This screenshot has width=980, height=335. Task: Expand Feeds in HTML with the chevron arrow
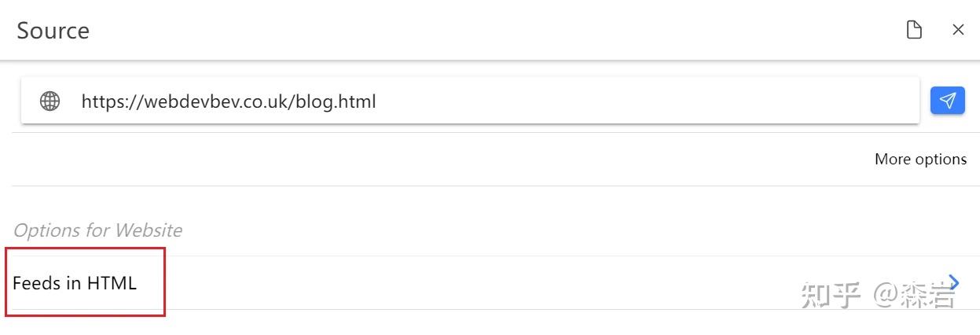tap(955, 282)
